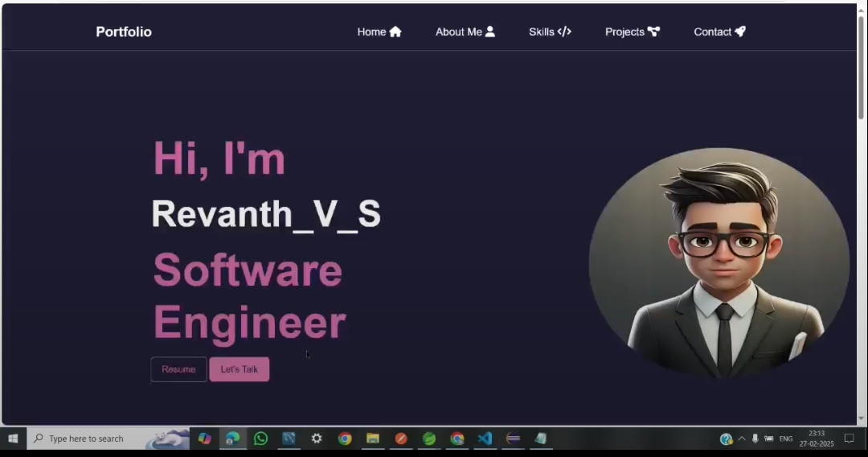Click the scrollbar down arrow
The width and height of the screenshot is (868, 457).
pyautogui.click(x=861, y=418)
